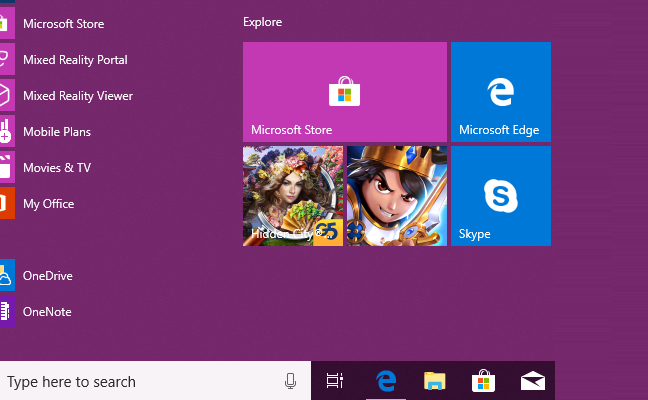Viewport: 648px width, 400px height.
Task: Select Microsoft Store text in app list
Action: (64, 24)
